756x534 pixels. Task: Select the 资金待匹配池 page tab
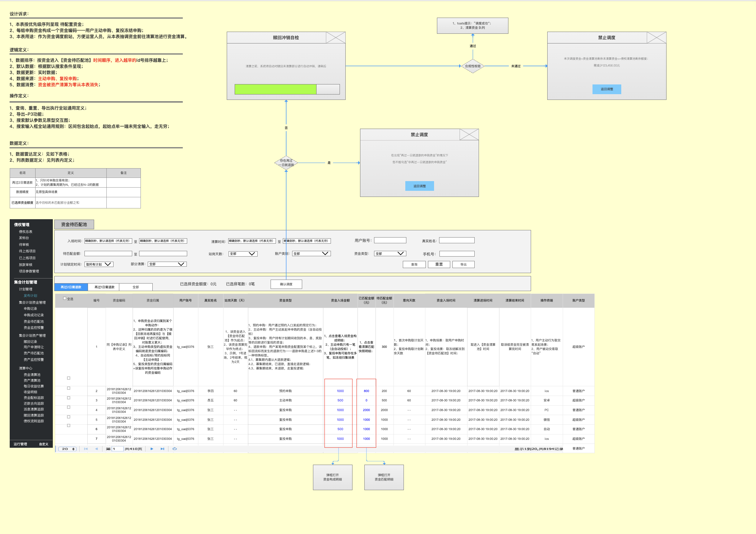(74, 225)
